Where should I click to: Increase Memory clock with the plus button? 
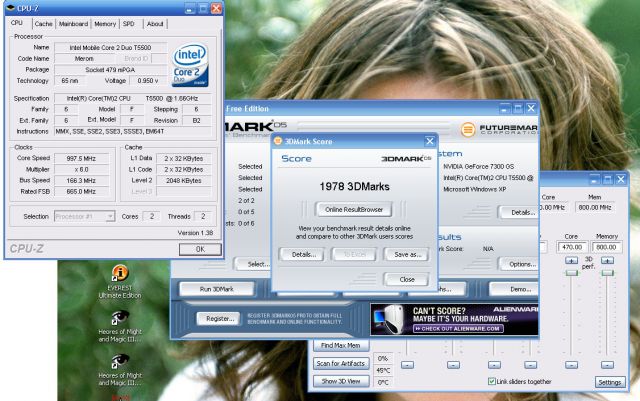click(x=607, y=261)
